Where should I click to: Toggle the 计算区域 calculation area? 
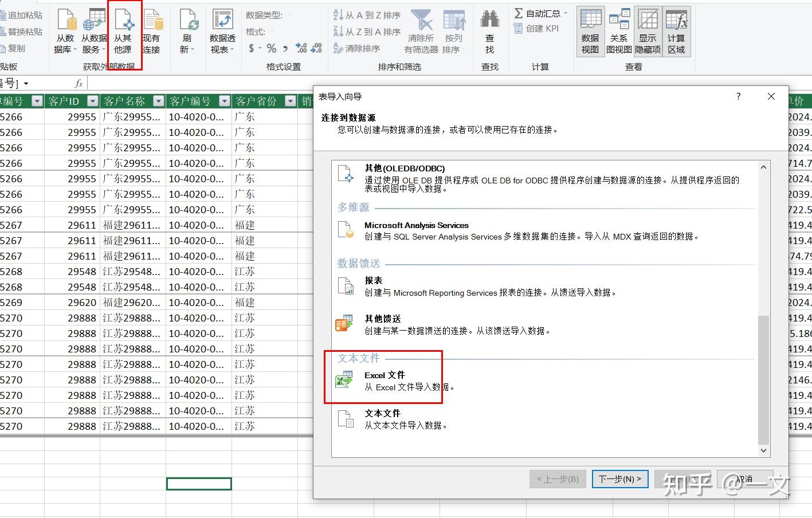677,32
